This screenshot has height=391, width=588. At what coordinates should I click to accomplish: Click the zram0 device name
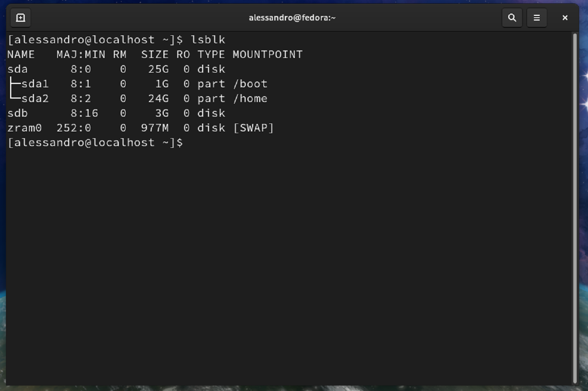[24, 128]
